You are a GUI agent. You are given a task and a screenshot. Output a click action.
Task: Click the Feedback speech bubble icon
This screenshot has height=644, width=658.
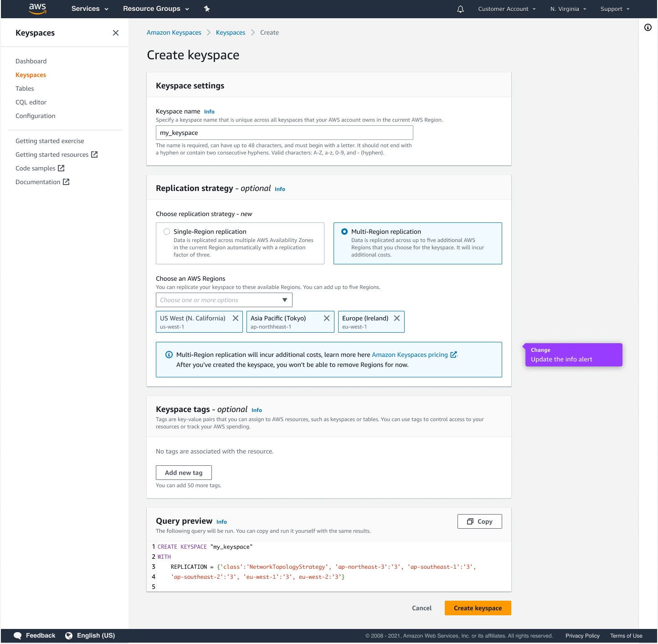pyautogui.click(x=18, y=635)
